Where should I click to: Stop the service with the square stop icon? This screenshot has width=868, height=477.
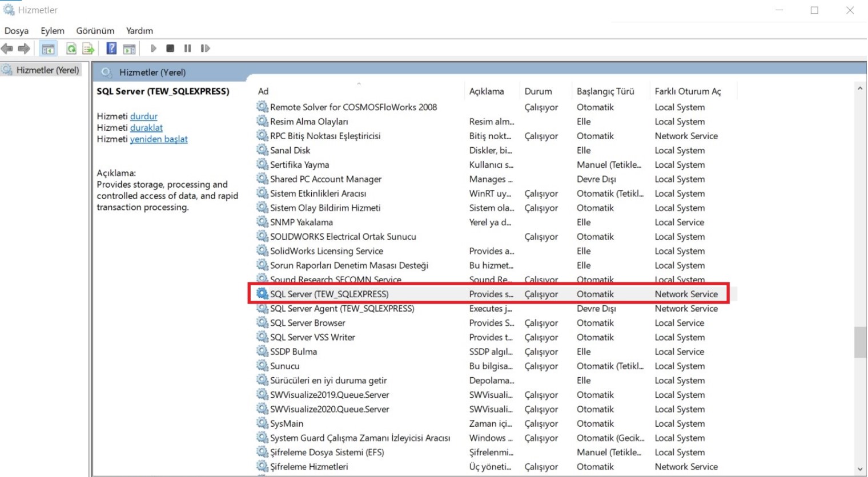point(170,48)
